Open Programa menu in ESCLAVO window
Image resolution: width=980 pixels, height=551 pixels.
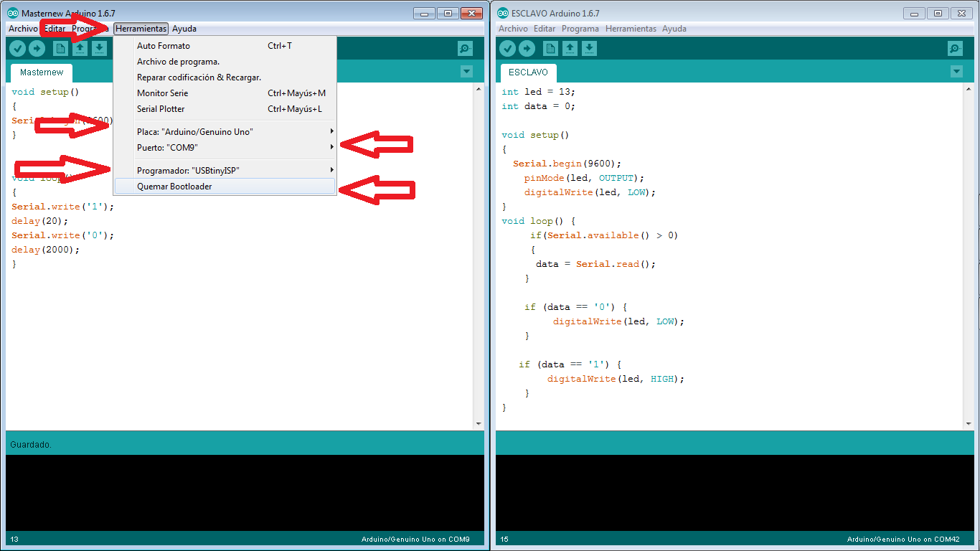(x=580, y=29)
